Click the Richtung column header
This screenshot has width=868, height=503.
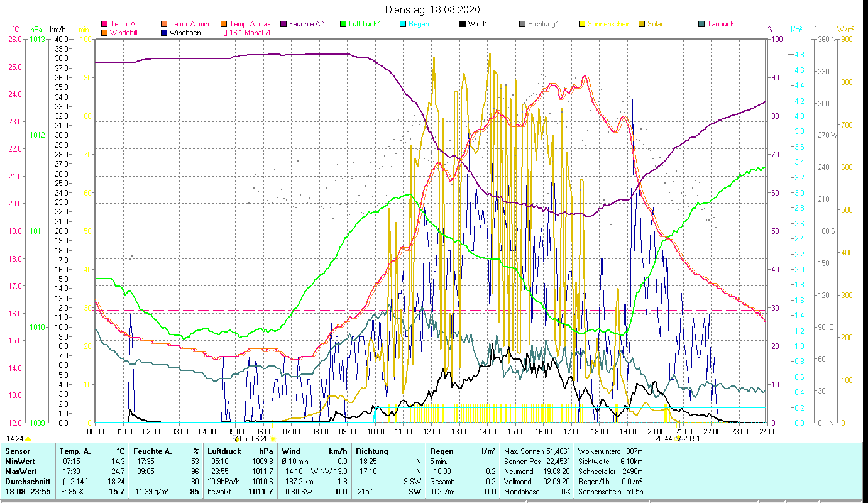[x=372, y=451]
